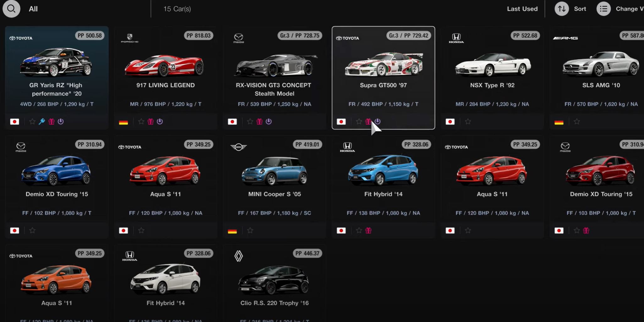Toggle favorite star on RX-VISION GT3 CONCEPT
Viewport: 644px width, 322px height.
tap(250, 122)
